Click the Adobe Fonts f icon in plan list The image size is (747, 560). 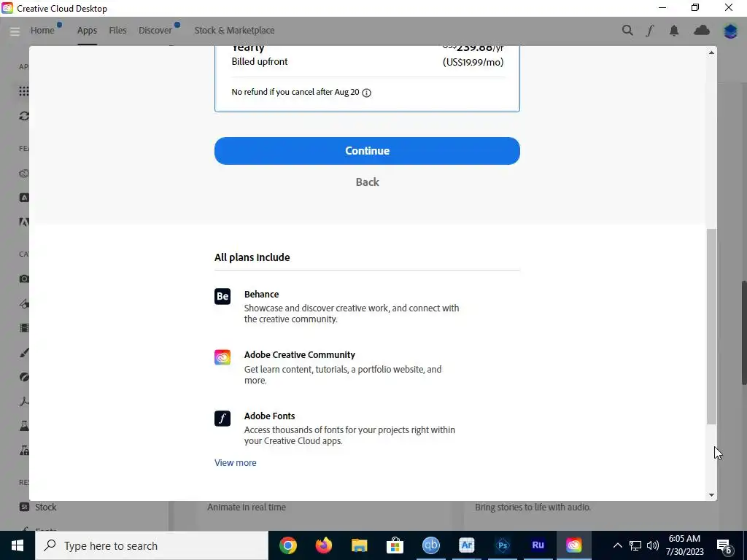222,419
